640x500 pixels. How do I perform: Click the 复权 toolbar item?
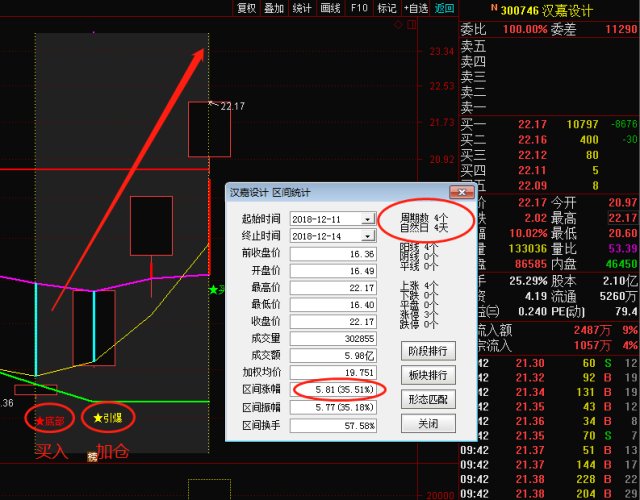coord(246,8)
